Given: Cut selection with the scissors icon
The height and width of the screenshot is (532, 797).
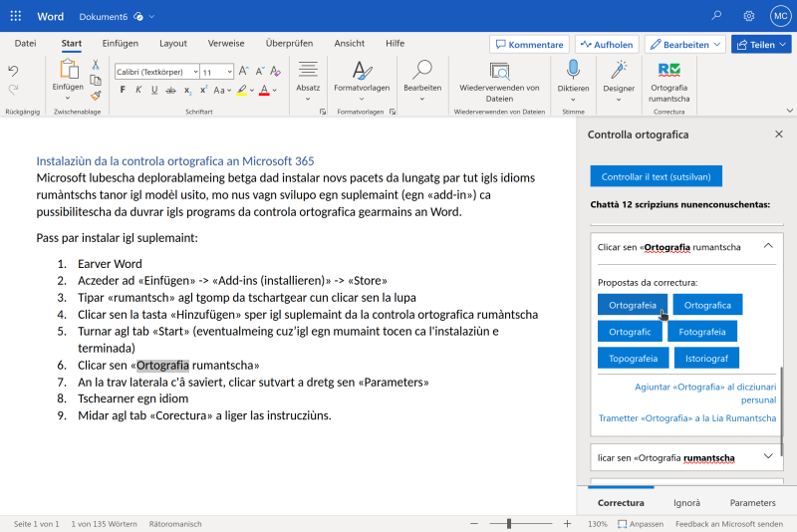Looking at the screenshot, I should (96, 64).
